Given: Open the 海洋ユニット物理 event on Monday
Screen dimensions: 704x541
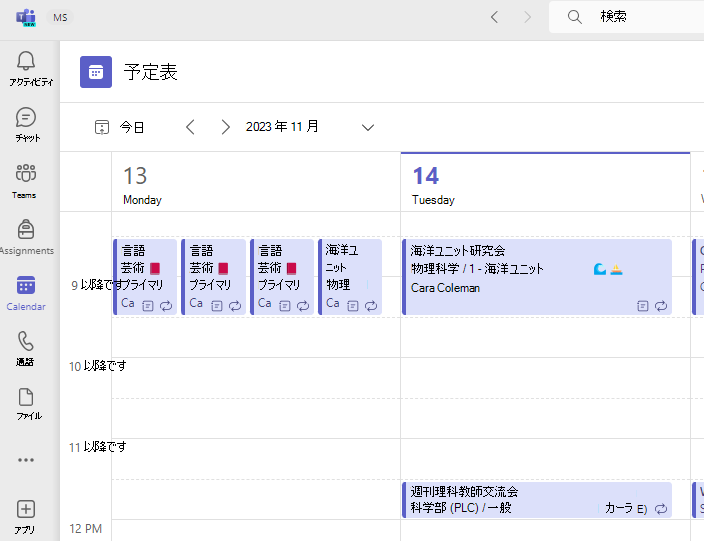Looking at the screenshot, I should click(350, 277).
